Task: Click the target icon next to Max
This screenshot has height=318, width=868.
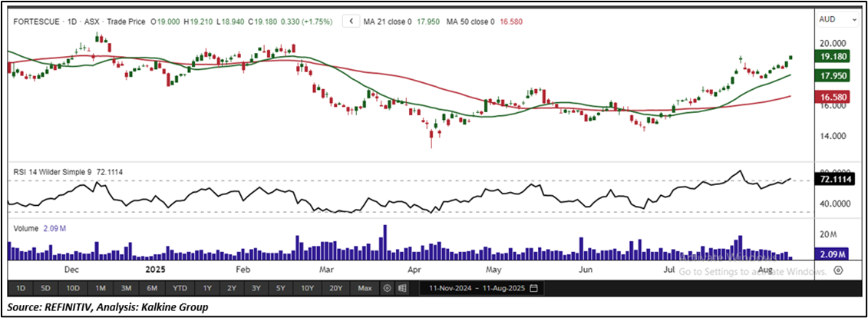Action: (x=388, y=288)
